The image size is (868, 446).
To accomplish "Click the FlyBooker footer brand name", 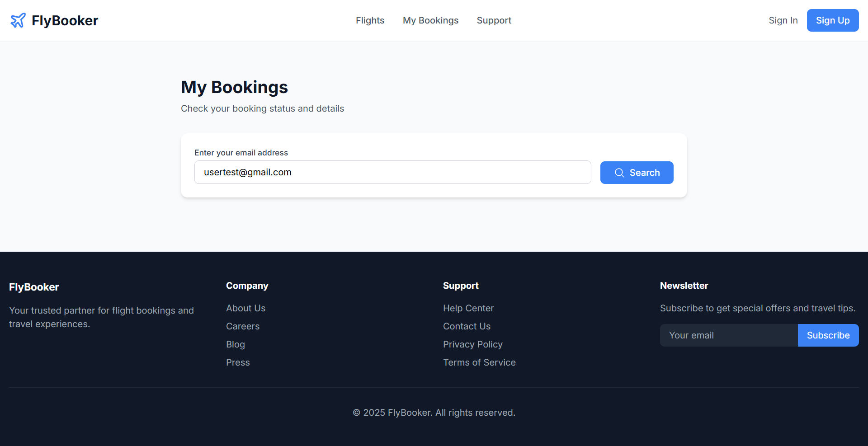I will point(34,287).
